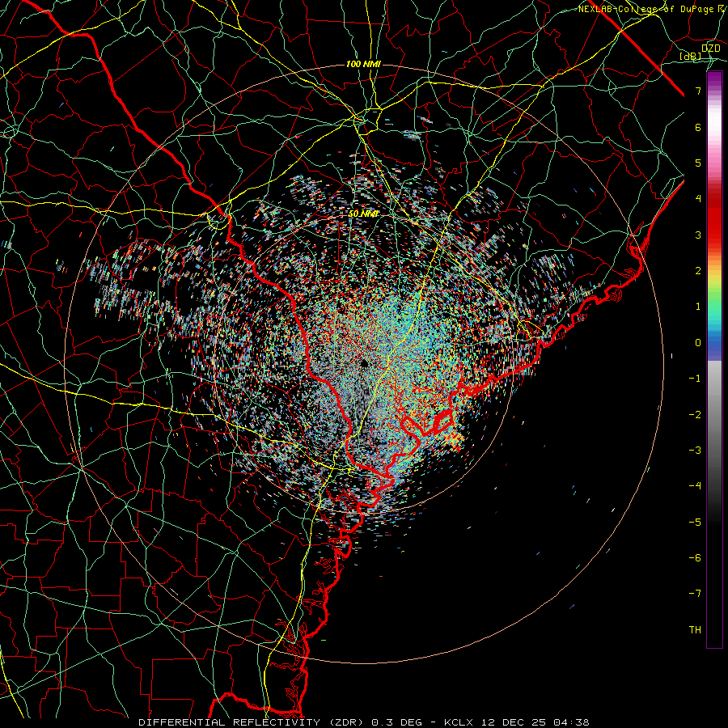Click the "1" tick label on the scale
The height and width of the screenshot is (728, 728).
pos(698,307)
